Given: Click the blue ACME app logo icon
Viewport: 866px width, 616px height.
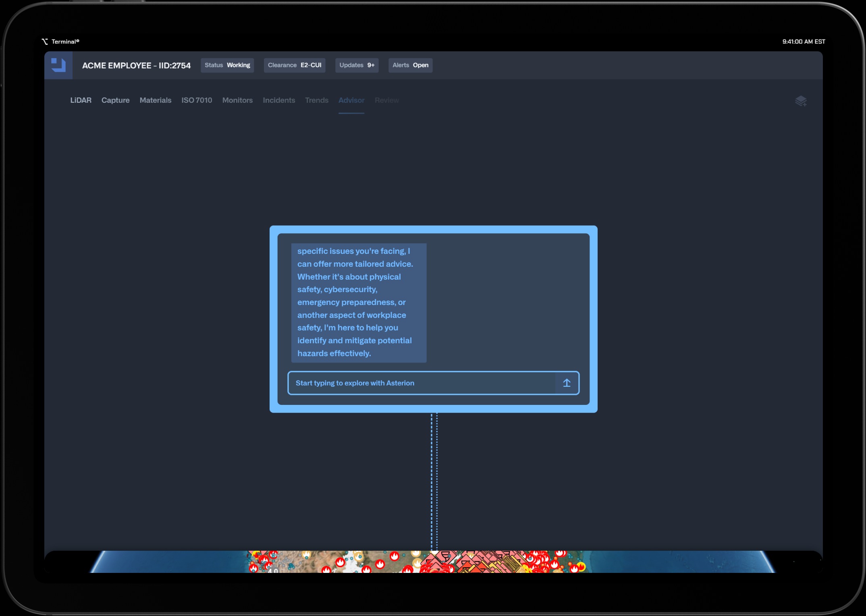Looking at the screenshot, I should (58, 65).
